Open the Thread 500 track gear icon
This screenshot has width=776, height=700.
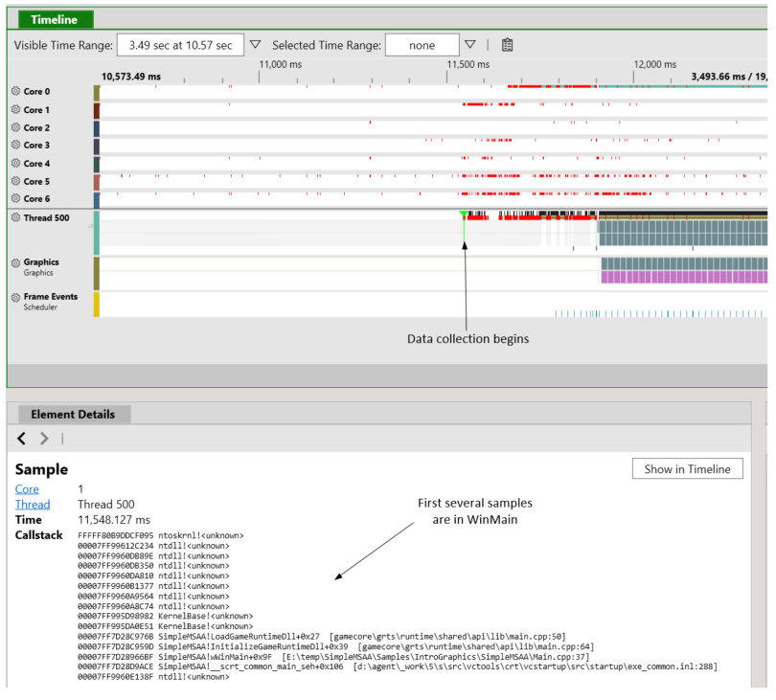pyautogui.click(x=16, y=217)
